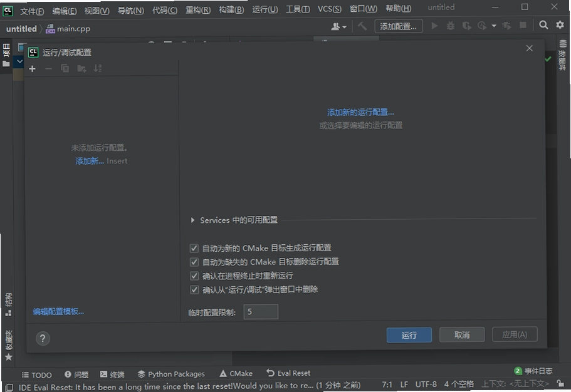Open the project side panel (项目)
571x392 pixels.
[6, 55]
